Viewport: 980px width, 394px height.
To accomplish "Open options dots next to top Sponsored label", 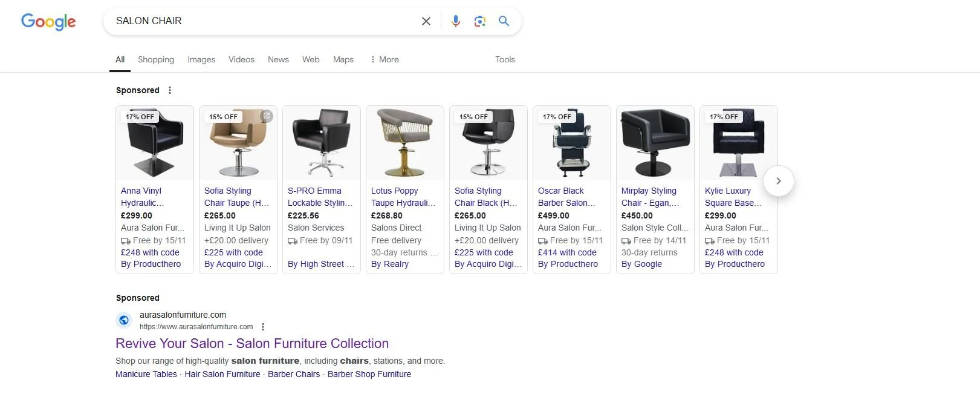I will coord(170,90).
